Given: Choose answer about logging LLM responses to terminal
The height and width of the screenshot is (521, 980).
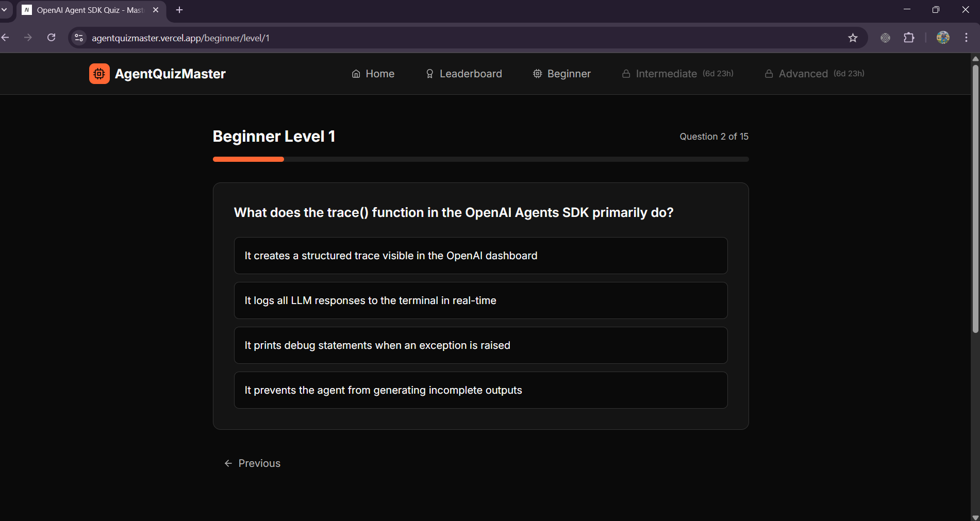Looking at the screenshot, I should tap(480, 300).
